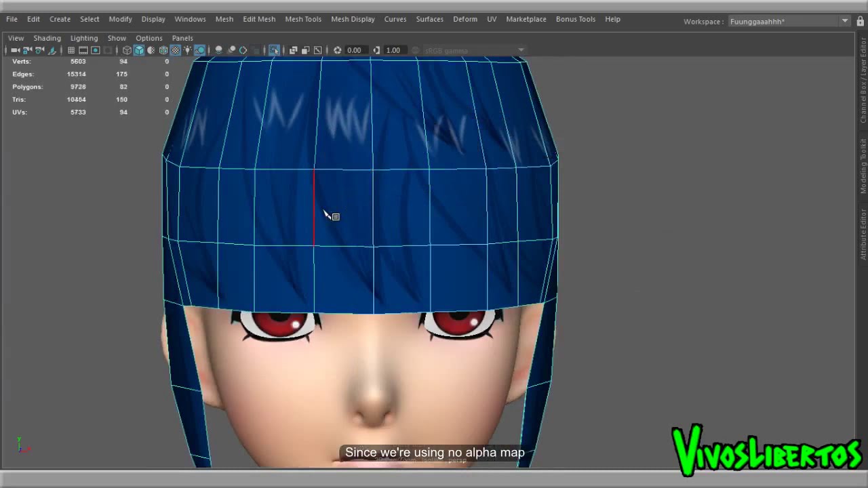Open the Select menu
The width and height of the screenshot is (868, 488).
[90, 19]
